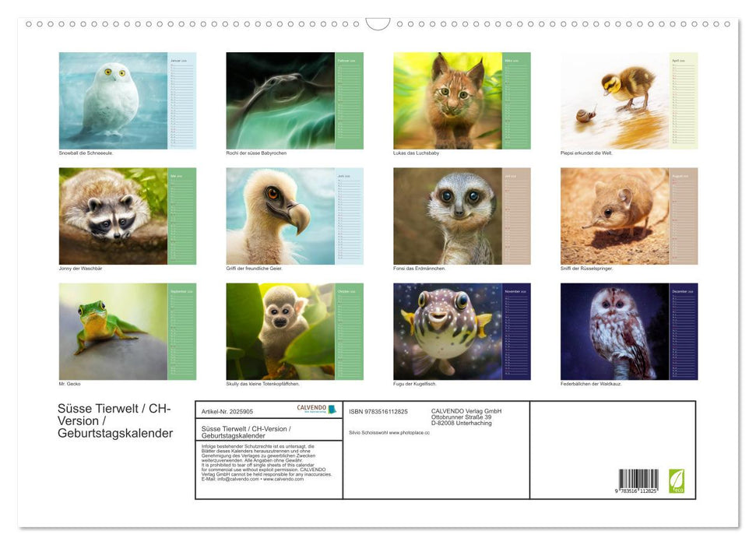Select the Rochi baby ray image

(x=280, y=100)
